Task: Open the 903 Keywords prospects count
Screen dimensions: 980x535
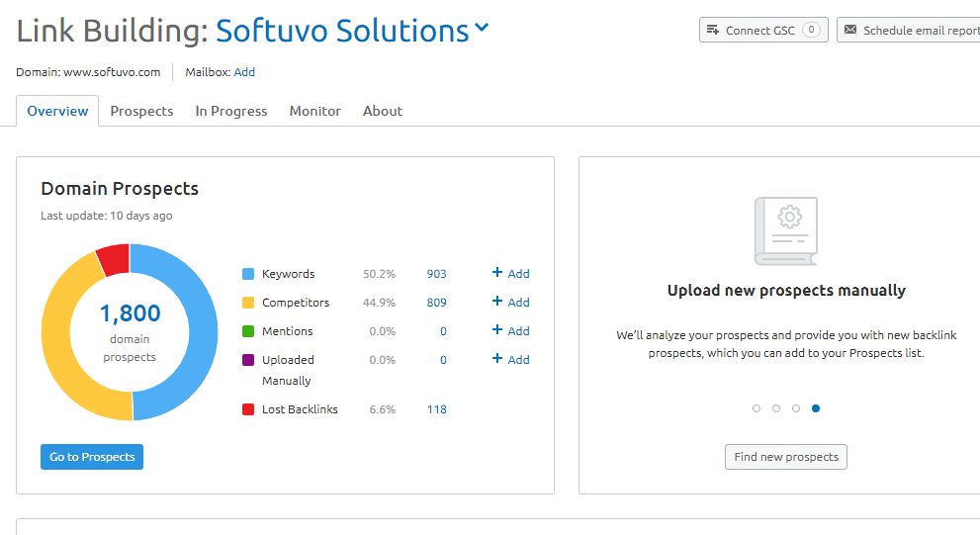Action: [436, 274]
